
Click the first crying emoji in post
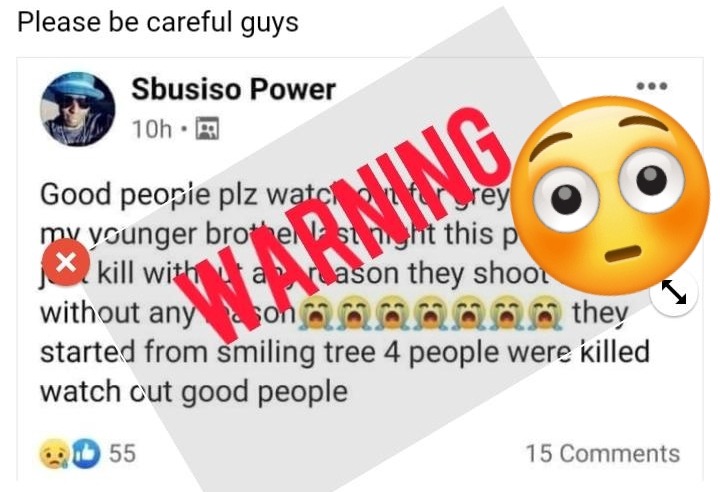(x=315, y=314)
